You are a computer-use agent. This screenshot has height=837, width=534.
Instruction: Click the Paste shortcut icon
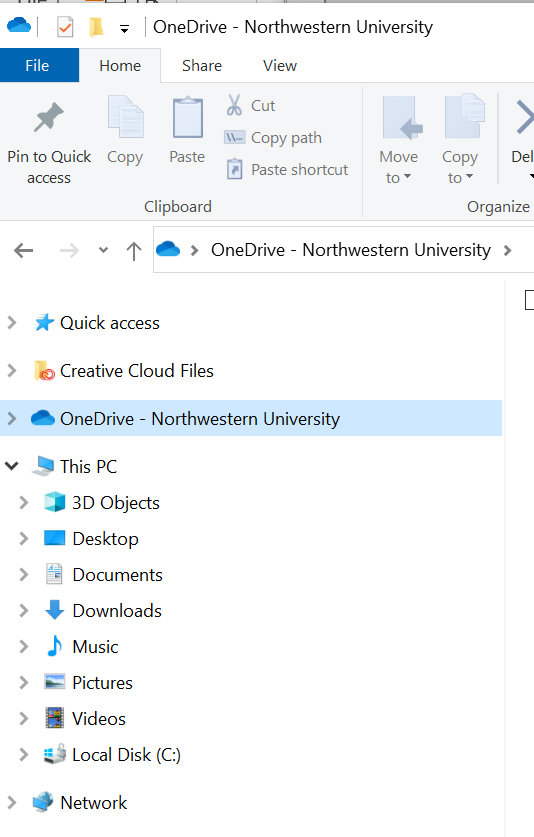(234, 169)
